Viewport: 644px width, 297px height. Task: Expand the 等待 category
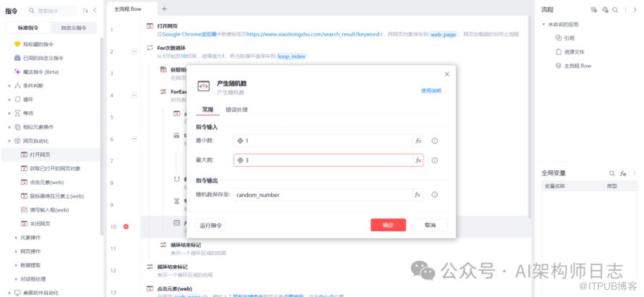pyautogui.click(x=9, y=113)
